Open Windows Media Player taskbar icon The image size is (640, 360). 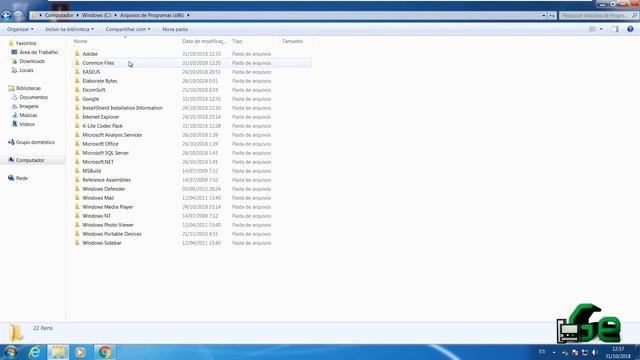[x=80, y=352]
